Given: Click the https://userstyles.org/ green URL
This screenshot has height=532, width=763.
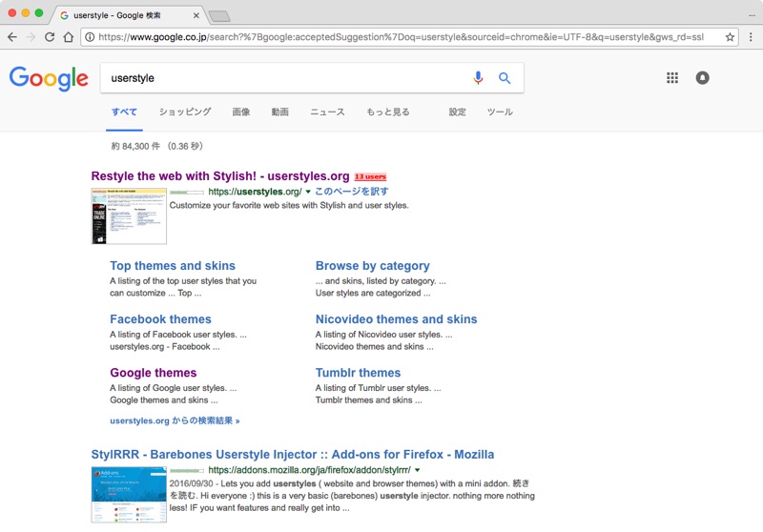Looking at the screenshot, I should click(255, 192).
